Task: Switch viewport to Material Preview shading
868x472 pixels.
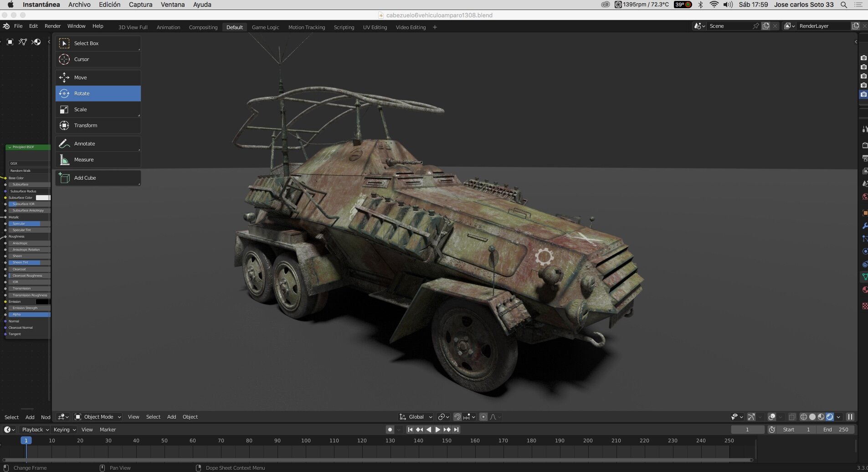Action: coord(821,417)
